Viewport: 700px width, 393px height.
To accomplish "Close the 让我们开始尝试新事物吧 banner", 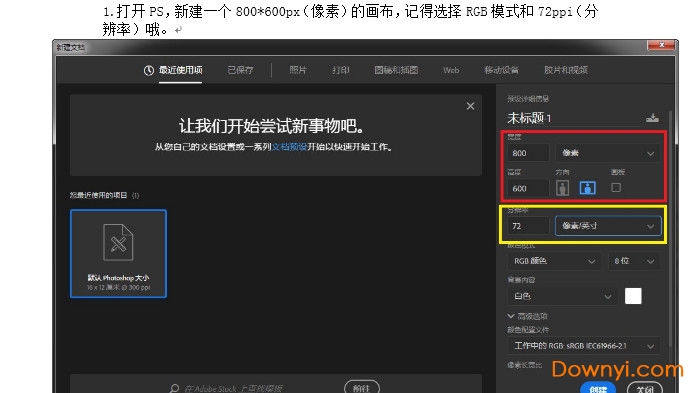I will click(x=471, y=106).
